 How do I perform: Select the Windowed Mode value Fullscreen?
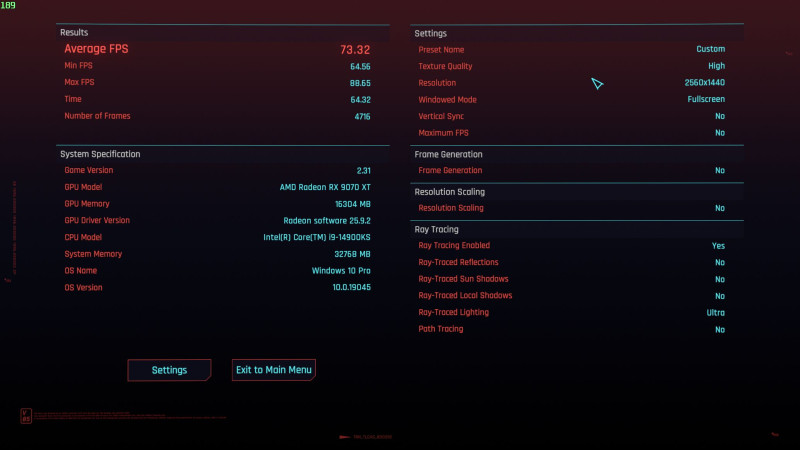coord(706,99)
